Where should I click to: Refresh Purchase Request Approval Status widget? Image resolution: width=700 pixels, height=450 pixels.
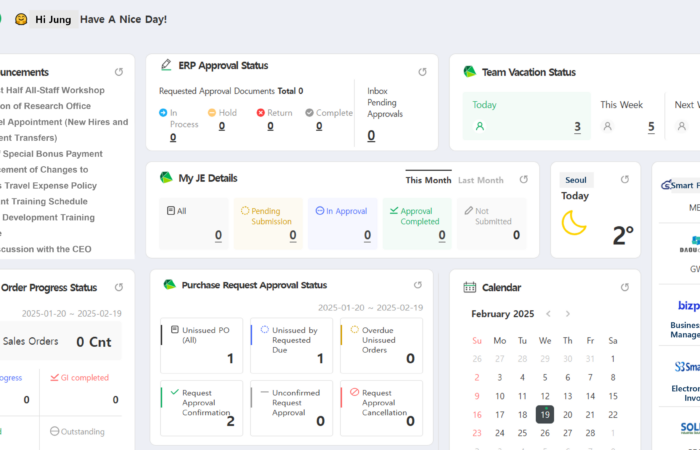pyautogui.click(x=418, y=286)
